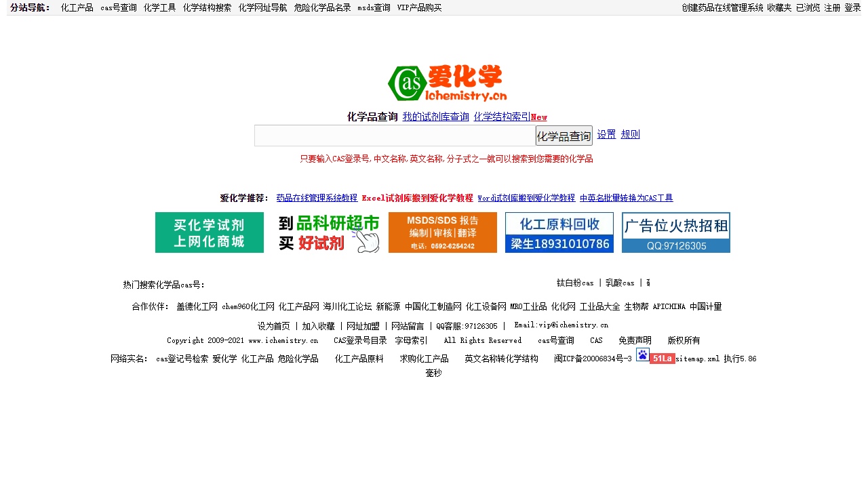
Task: Click 网站留言 in footer
Action: click(408, 325)
